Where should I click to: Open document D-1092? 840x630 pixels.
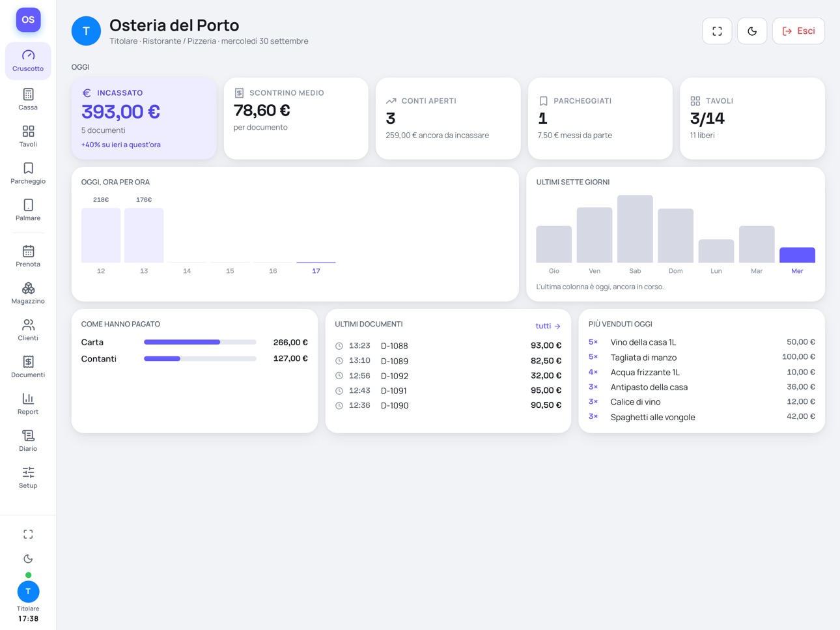coord(448,376)
